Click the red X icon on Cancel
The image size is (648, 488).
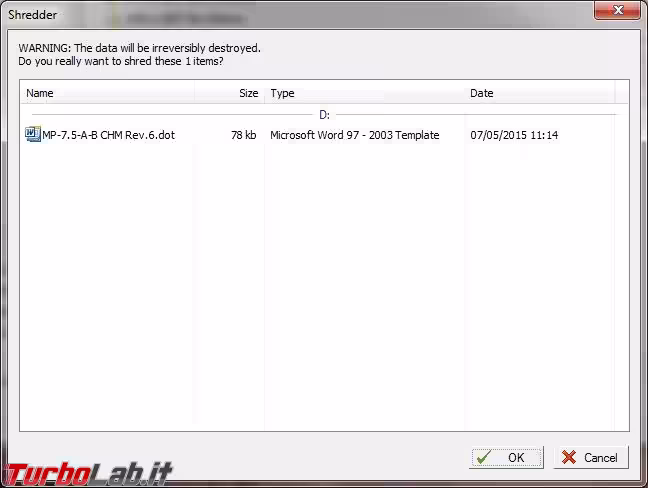point(569,457)
